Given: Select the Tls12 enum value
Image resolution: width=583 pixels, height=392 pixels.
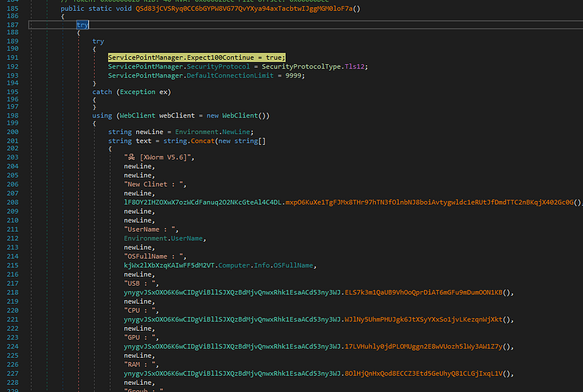Looking at the screenshot, I should [356, 66].
